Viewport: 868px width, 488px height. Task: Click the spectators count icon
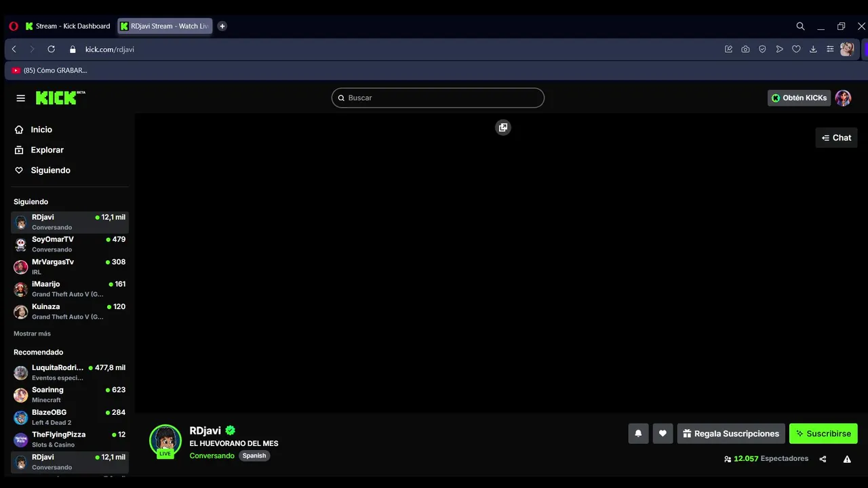tap(728, 459)
